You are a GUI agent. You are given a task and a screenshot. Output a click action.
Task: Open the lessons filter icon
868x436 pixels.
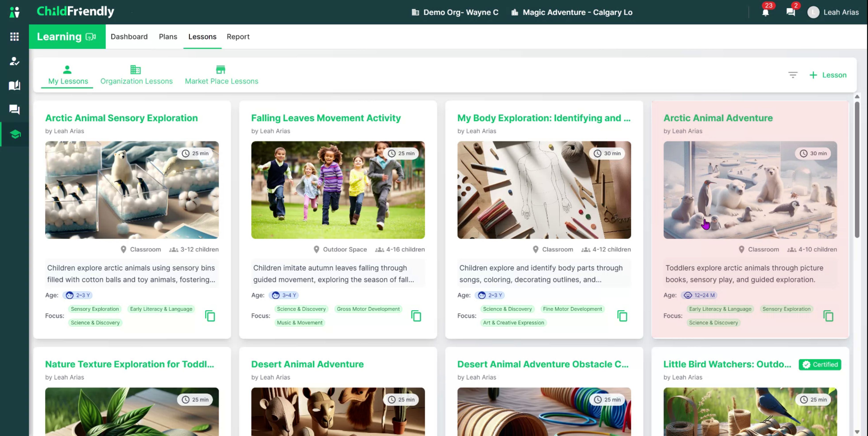[793, 75]
